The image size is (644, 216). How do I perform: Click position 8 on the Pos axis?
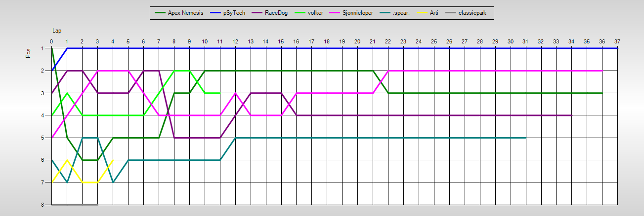coord(43,205)
